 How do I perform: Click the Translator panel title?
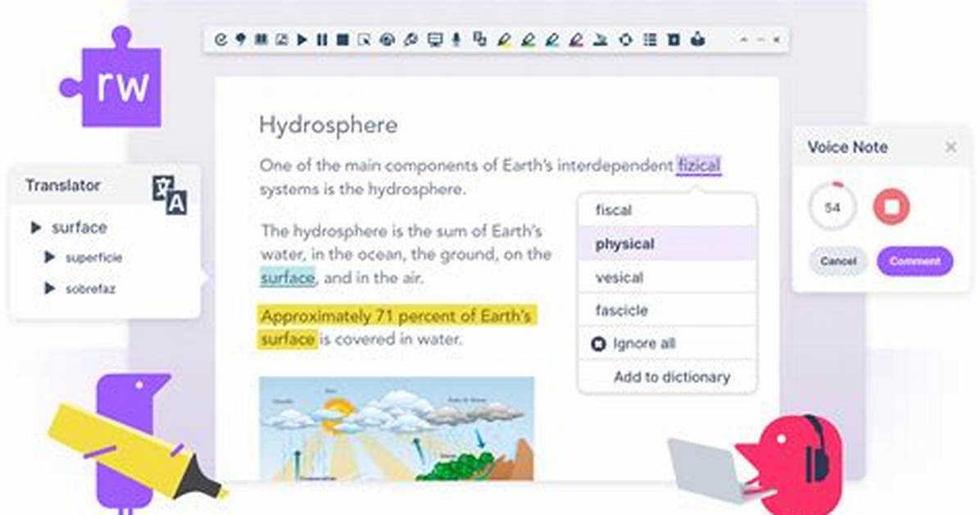point(62,185)
